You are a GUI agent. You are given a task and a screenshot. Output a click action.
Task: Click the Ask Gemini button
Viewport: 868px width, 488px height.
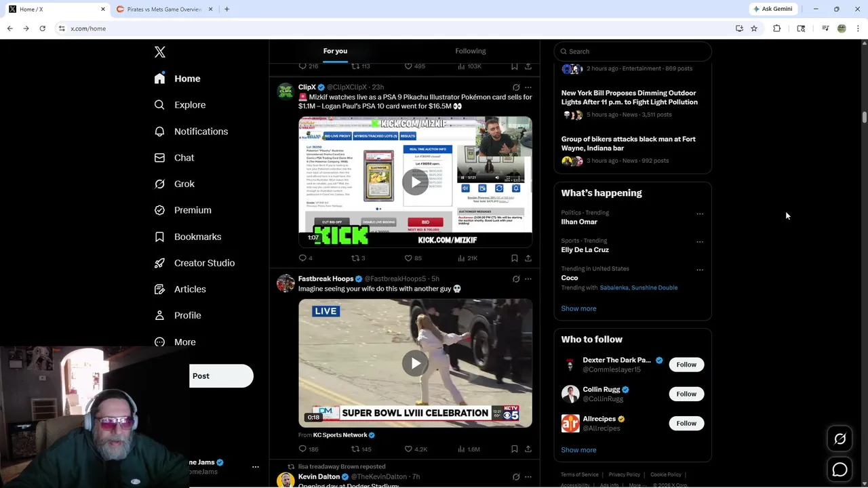772,9
